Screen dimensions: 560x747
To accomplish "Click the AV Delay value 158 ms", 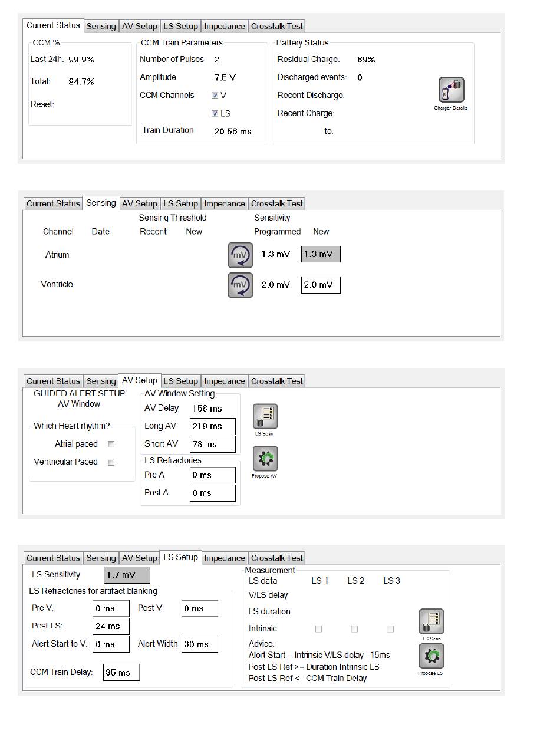I will [x=207, y=409].
